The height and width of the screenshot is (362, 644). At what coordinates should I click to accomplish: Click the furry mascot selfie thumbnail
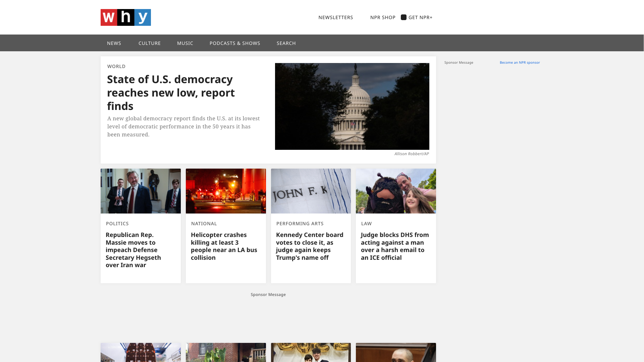click(396, 191)
